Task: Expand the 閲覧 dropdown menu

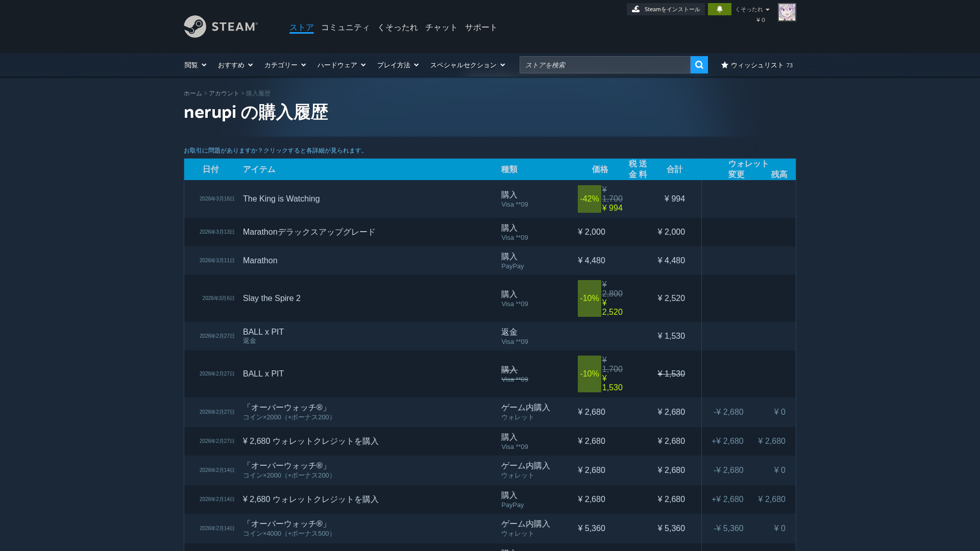Action: pyautogui.click(x=195, y=65)
